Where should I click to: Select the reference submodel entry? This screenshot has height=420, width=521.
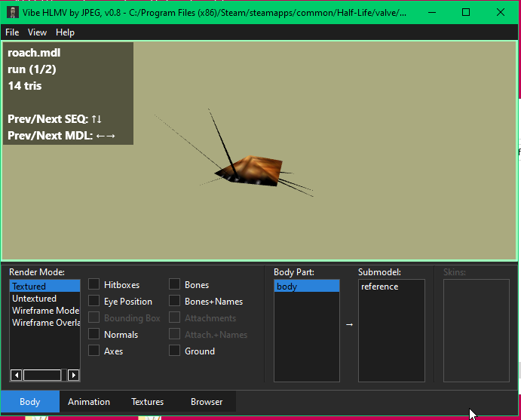click(x=391, y=287)
